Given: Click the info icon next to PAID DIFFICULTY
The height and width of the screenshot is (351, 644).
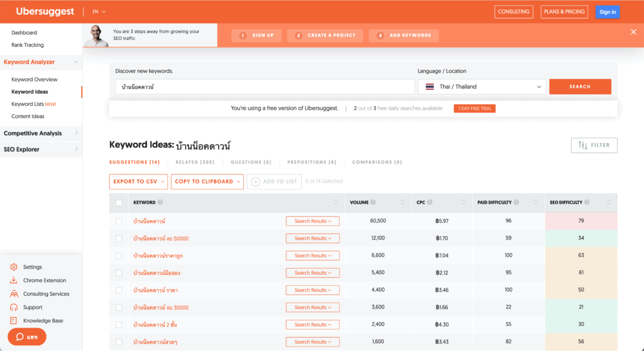Looking at the screenshot, I should pyautogui.click(x=517, y=202).
